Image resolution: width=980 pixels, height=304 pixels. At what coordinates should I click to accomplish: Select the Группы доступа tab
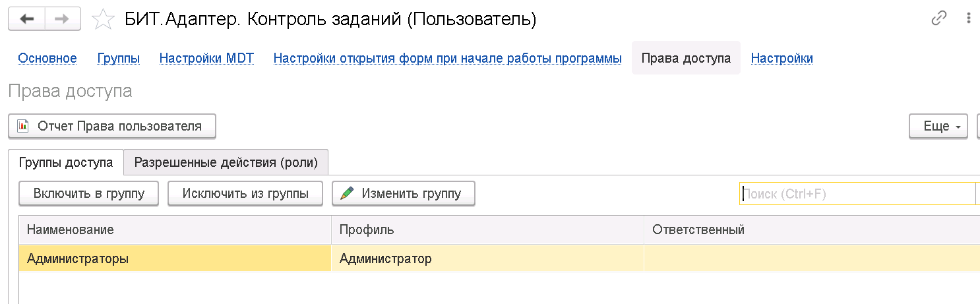click(66, 162)
